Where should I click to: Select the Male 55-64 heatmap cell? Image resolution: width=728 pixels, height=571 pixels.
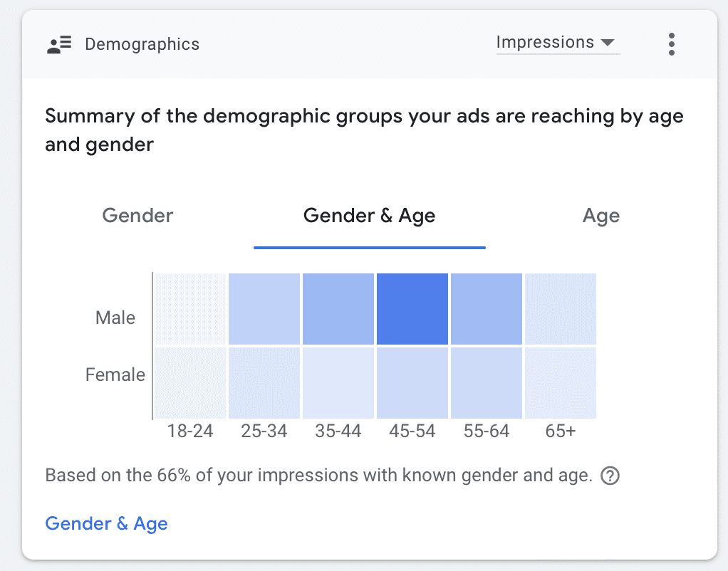(x=487, y=308)
